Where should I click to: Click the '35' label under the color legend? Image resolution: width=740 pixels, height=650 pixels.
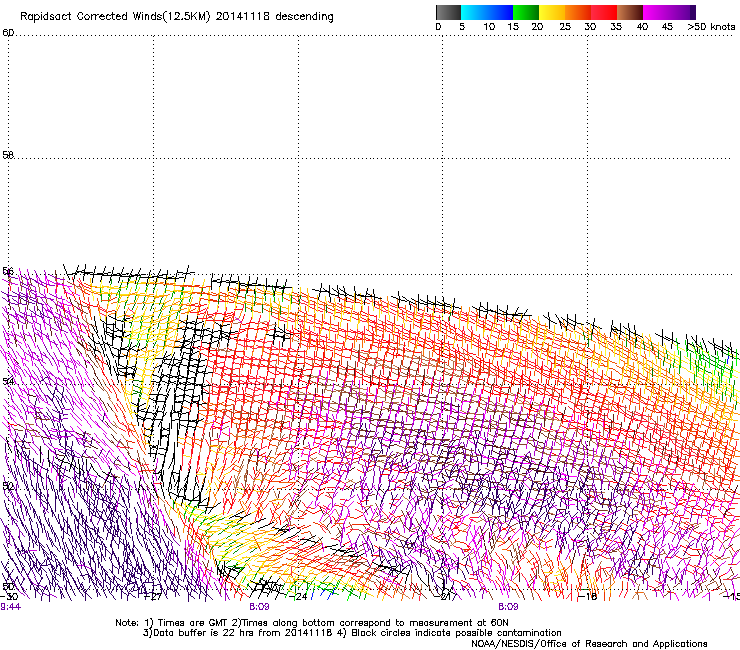[x=616, y=27]
